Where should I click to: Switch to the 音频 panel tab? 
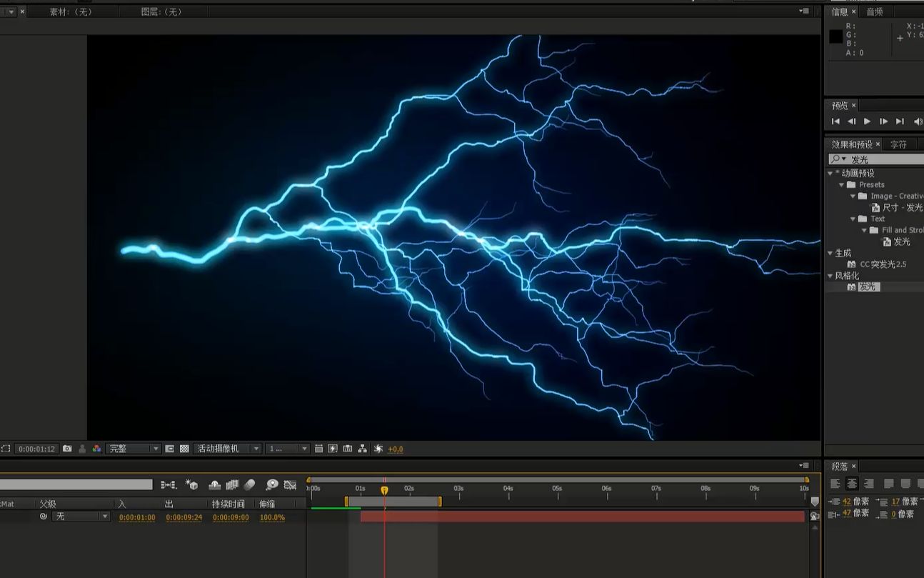(875, 11)
